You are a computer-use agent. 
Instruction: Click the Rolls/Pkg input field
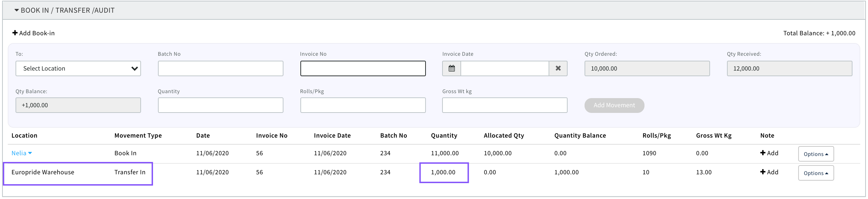click(363, 105)
